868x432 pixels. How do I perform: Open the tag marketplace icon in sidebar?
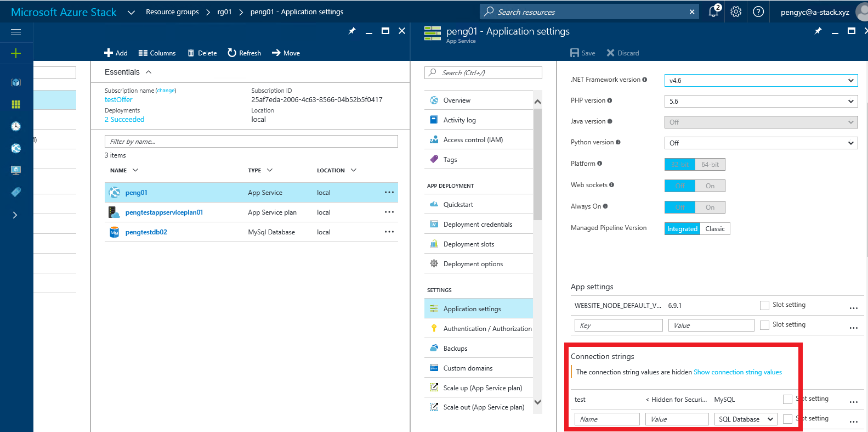16,192
